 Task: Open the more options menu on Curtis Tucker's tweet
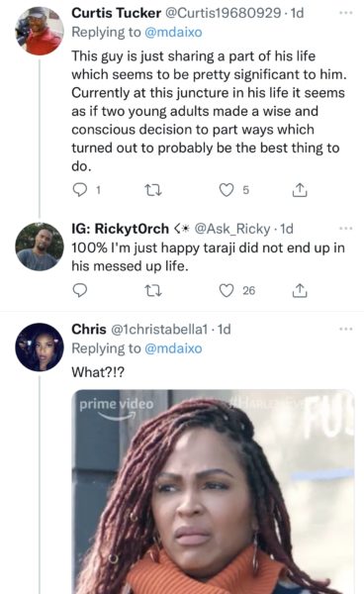click(x=346, y=13)
